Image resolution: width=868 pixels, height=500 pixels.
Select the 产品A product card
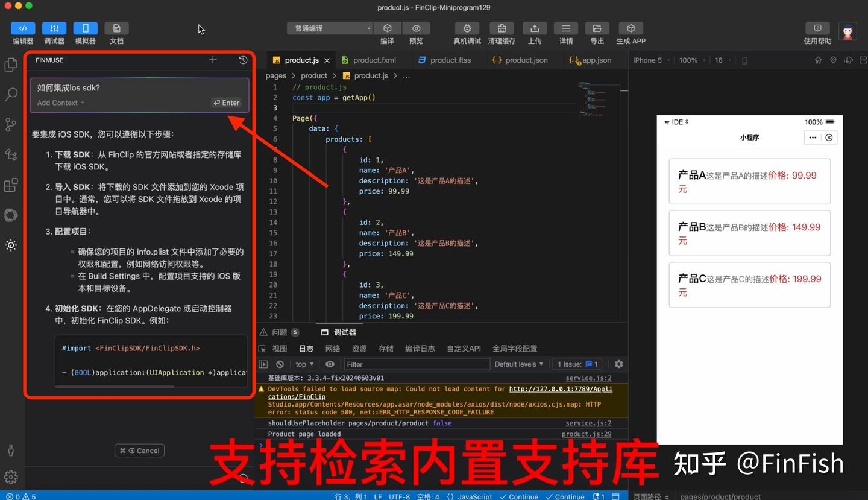click(749, 182)
